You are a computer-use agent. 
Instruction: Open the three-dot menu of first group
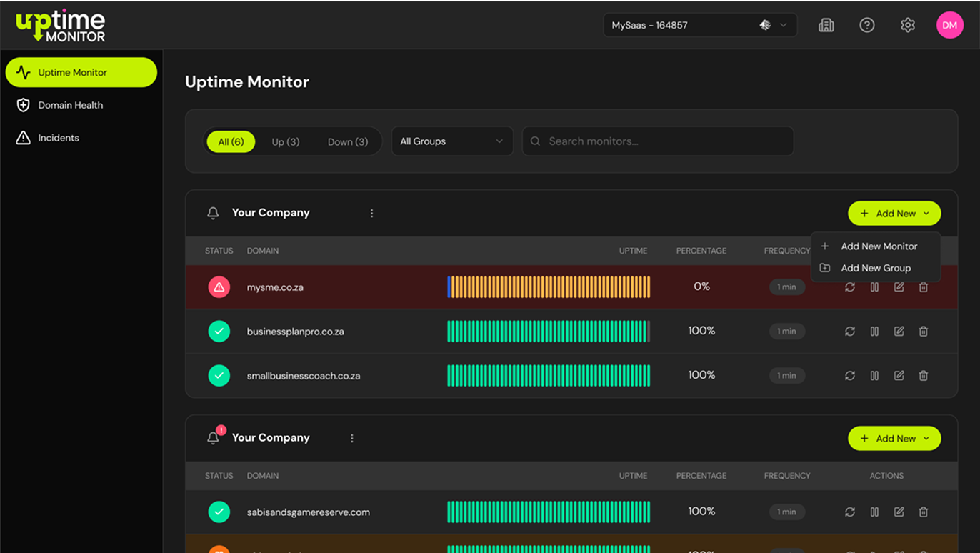[x=371, y=213]
